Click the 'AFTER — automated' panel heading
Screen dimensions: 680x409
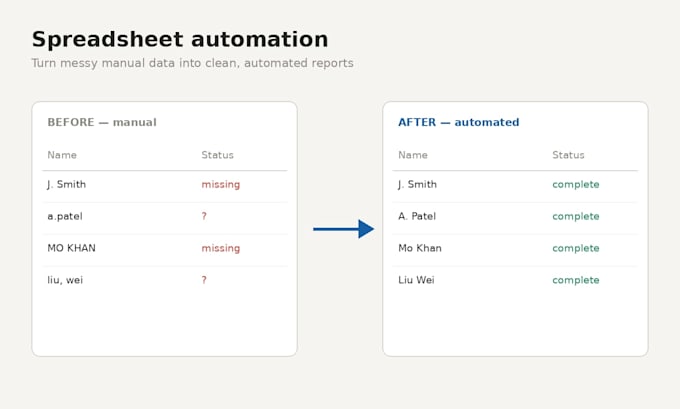point(458,122)
